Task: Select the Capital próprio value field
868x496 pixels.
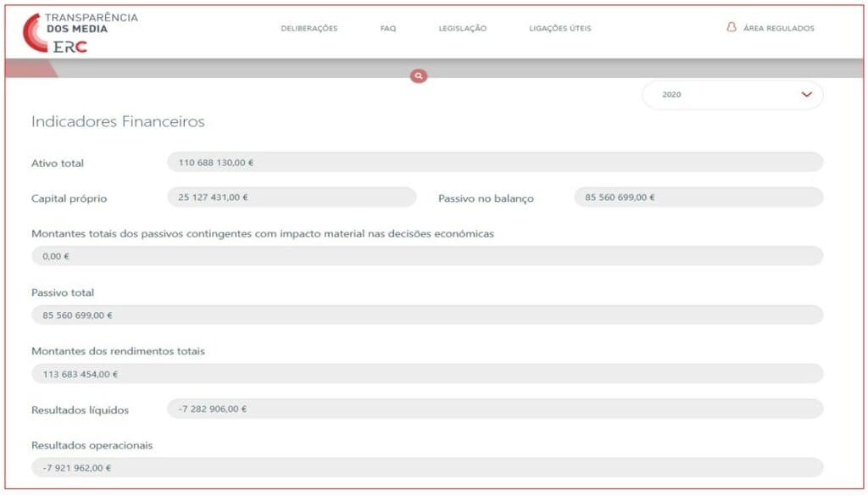Action: [292, 198]
